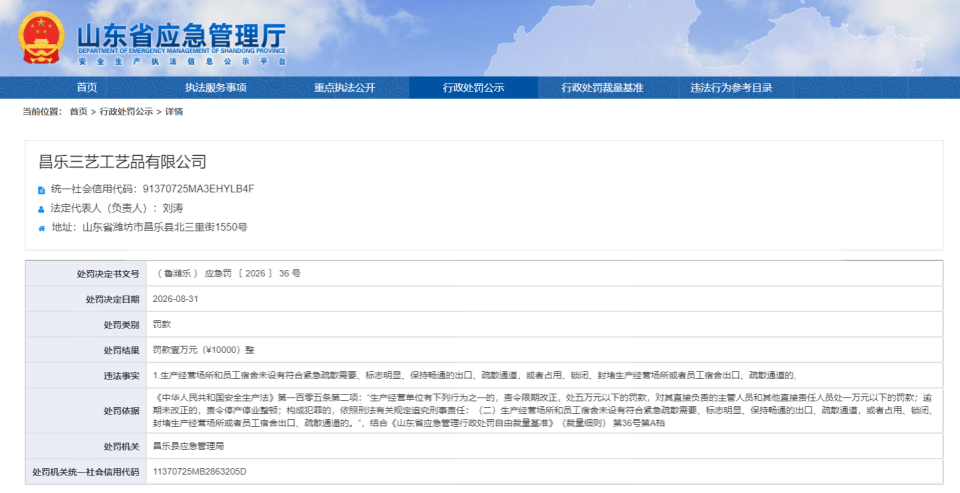Click 详情 breadcrumb item
This screenshot has height=493, width=960.
click(174, 111)
